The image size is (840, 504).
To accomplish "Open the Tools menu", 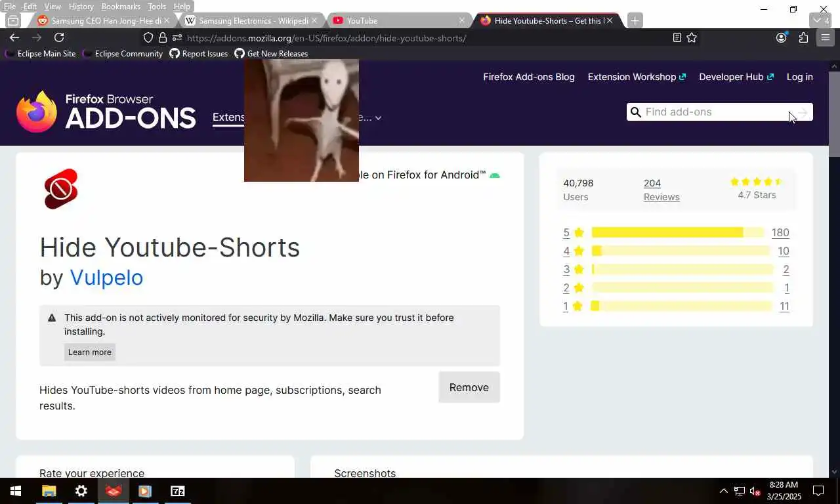I will point(157,7).
